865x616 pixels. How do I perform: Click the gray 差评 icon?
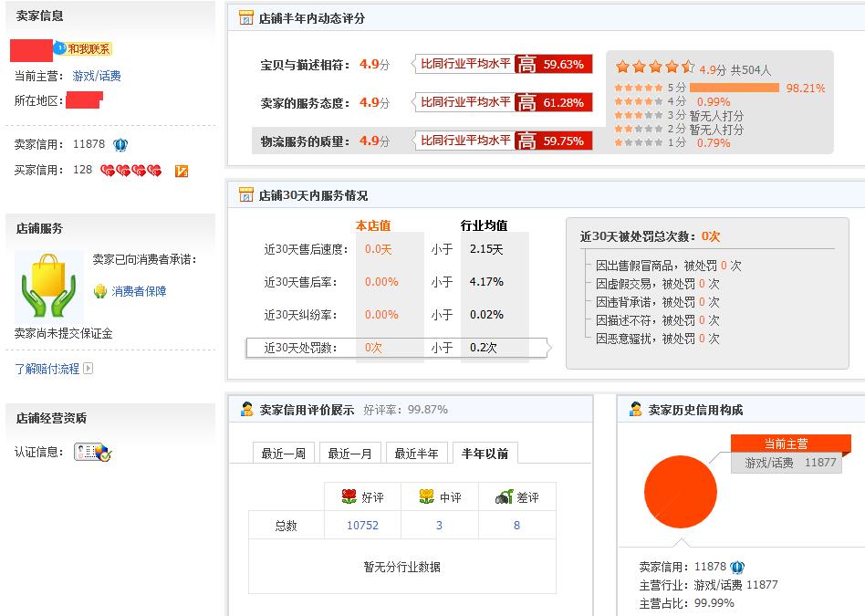(503, 496)
